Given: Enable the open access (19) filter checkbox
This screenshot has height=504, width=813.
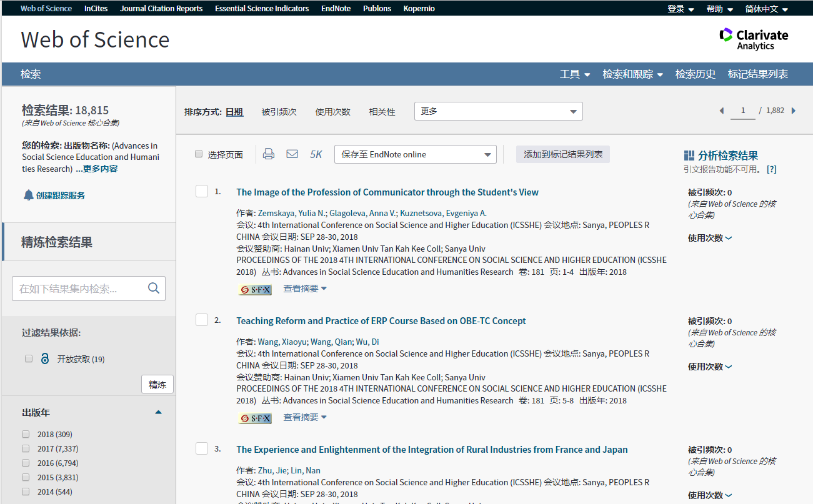Looking at the screenshot, I should coord(29,358).
